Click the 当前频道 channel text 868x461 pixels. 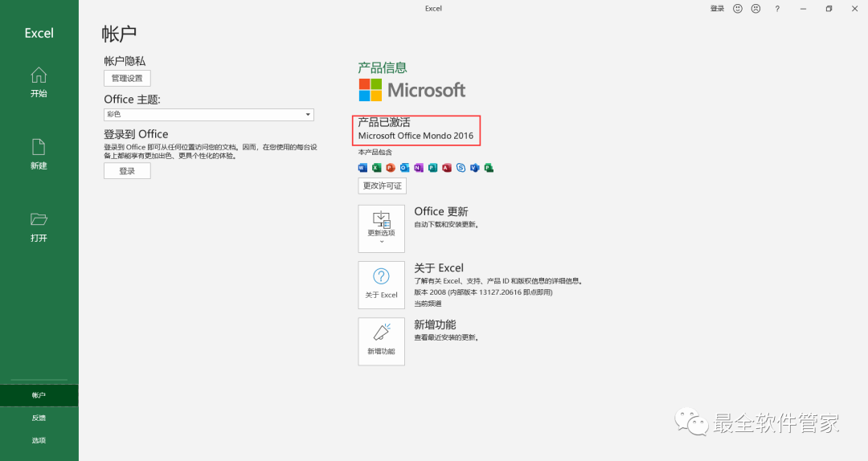click(x=428, y=304)
